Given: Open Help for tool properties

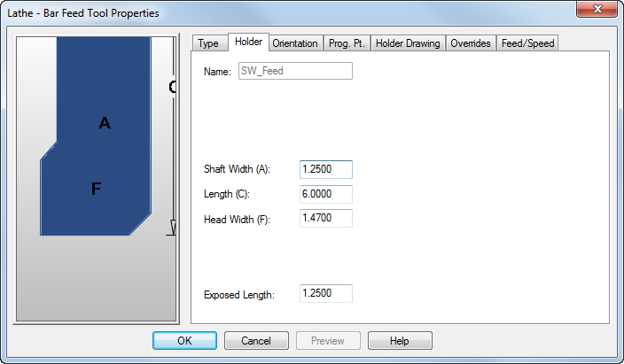Looking at the screenshot, I should point(400,340).
